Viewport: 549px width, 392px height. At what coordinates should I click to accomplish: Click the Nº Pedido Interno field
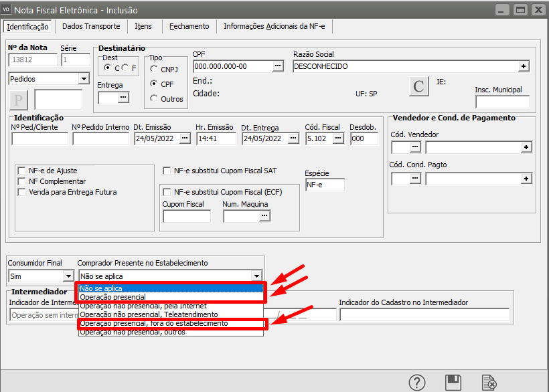coord(100,138)
